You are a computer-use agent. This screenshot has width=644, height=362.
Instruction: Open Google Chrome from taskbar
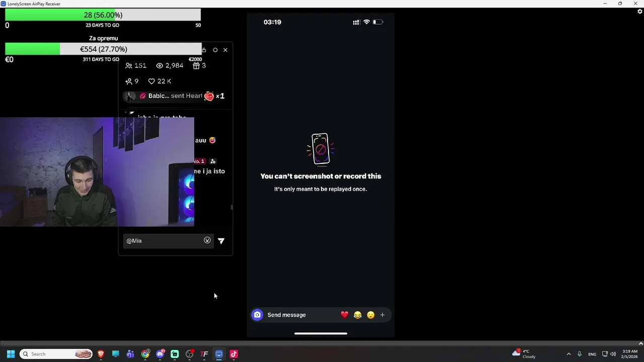pos(145,354)
